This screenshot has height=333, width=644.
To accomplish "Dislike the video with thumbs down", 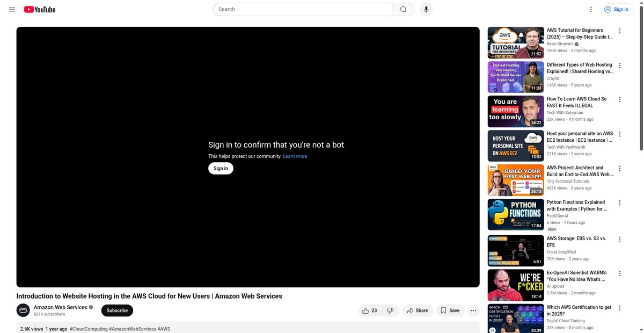I will click(x=391, y=310).
